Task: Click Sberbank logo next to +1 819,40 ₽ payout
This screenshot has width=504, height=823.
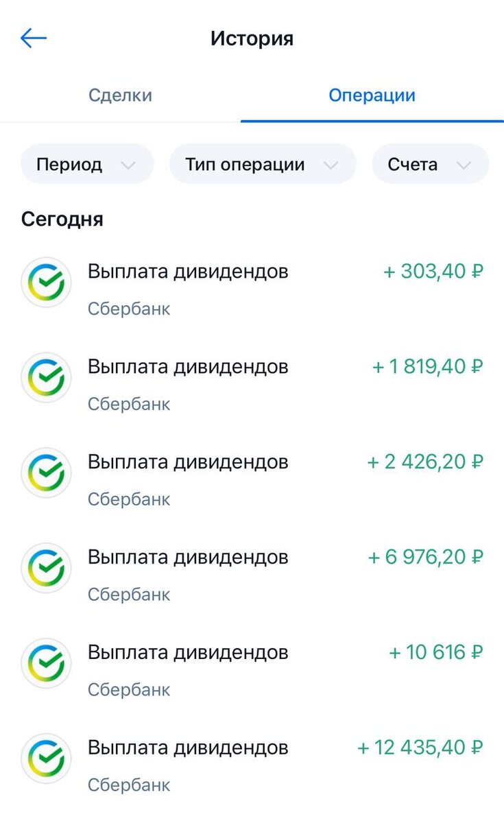Action: (47, 377)
